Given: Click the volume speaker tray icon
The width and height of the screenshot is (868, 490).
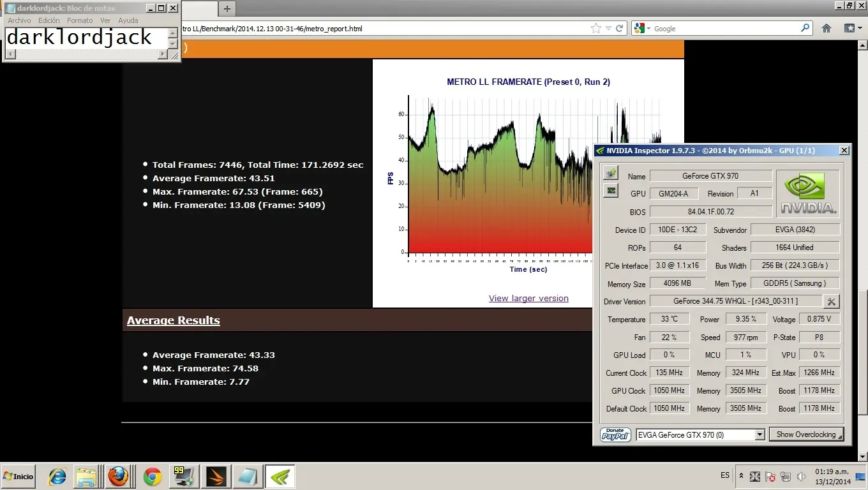Looking at the screenshot, I should pyautogui.click(x=801, y=477).
